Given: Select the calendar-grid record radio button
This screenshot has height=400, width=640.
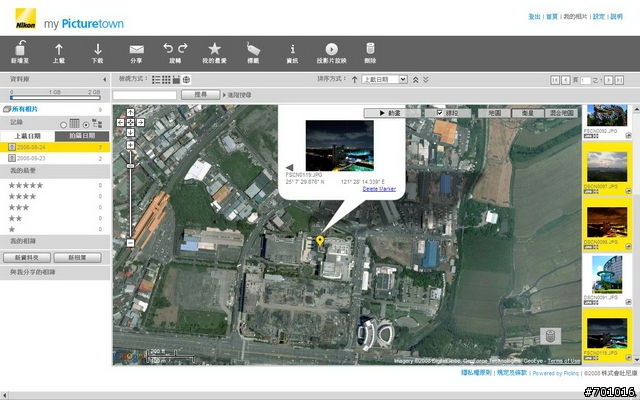Looking at the screenshot, I should pos(63,125).
